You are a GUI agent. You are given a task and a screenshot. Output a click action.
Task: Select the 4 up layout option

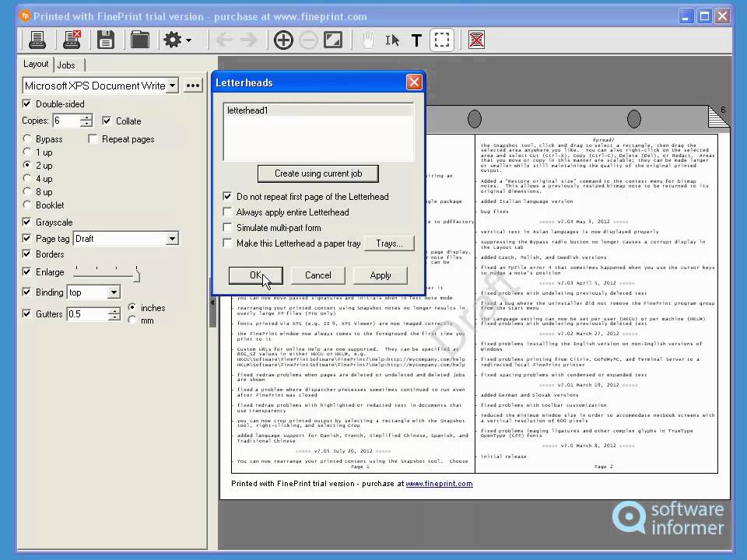[26, 178]
